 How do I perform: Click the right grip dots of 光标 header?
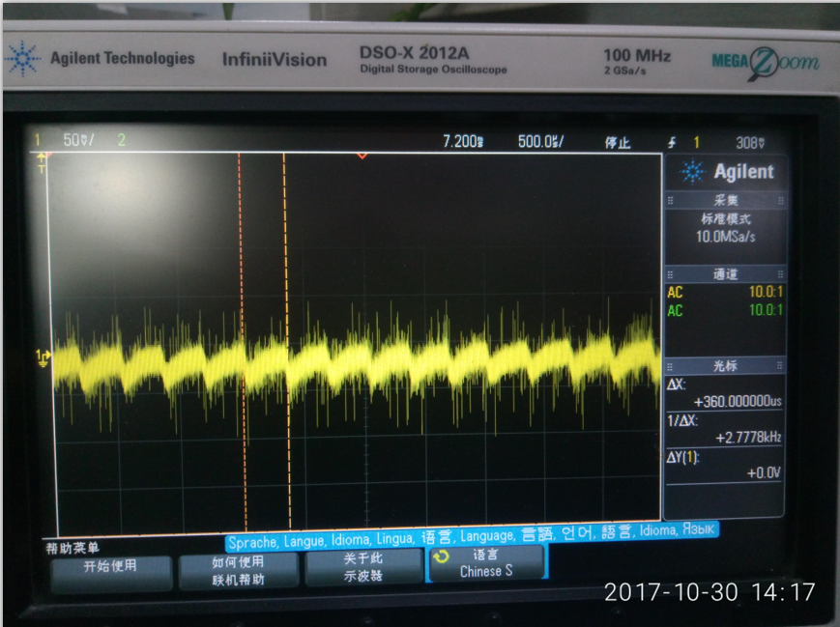pos(780,366)
